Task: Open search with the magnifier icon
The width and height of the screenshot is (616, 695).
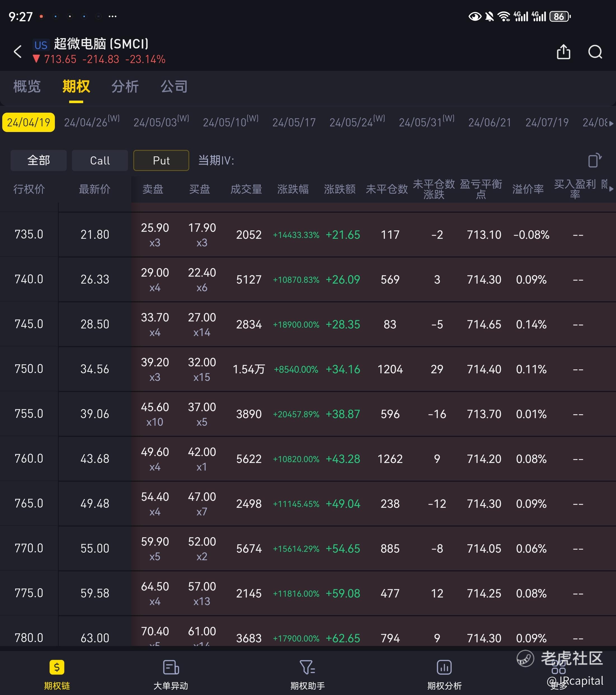Action: [595, 52]
